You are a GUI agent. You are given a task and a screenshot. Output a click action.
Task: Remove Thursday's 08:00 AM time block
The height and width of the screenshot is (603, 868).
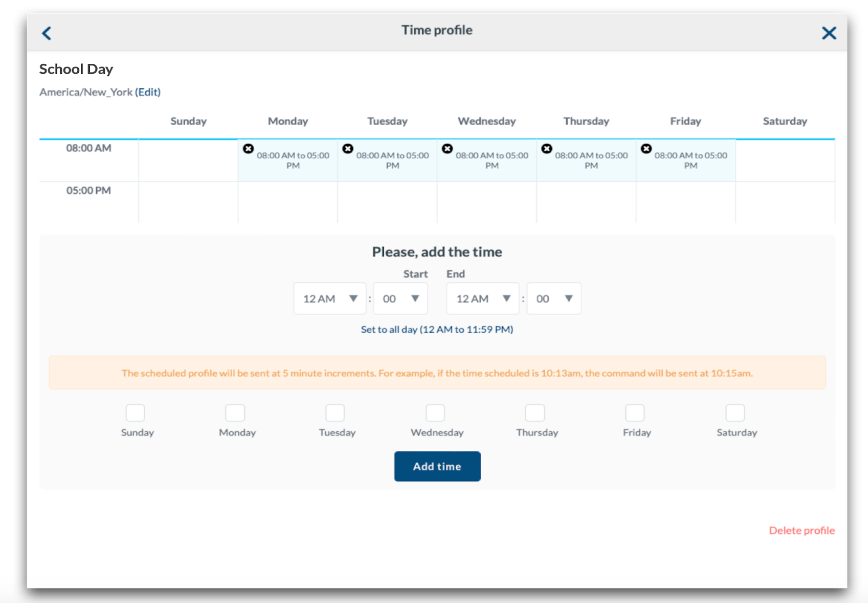[x=547, y=149]
